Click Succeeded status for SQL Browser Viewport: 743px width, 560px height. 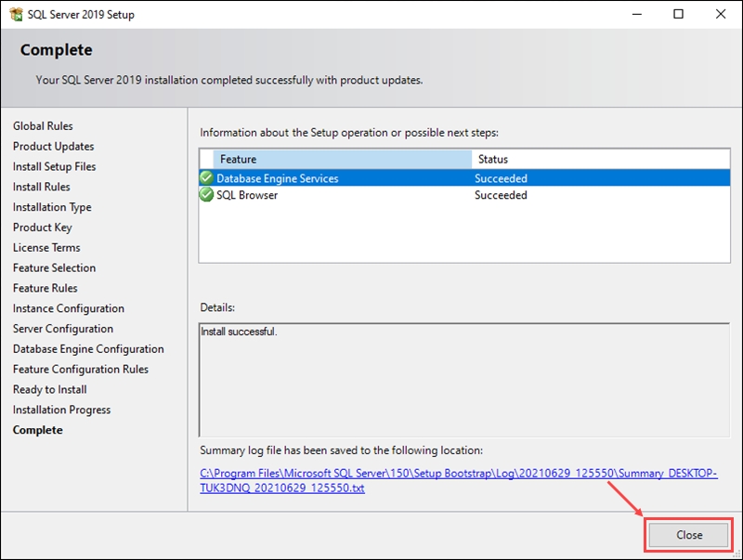pyautogui.click(x=501, y=195)
